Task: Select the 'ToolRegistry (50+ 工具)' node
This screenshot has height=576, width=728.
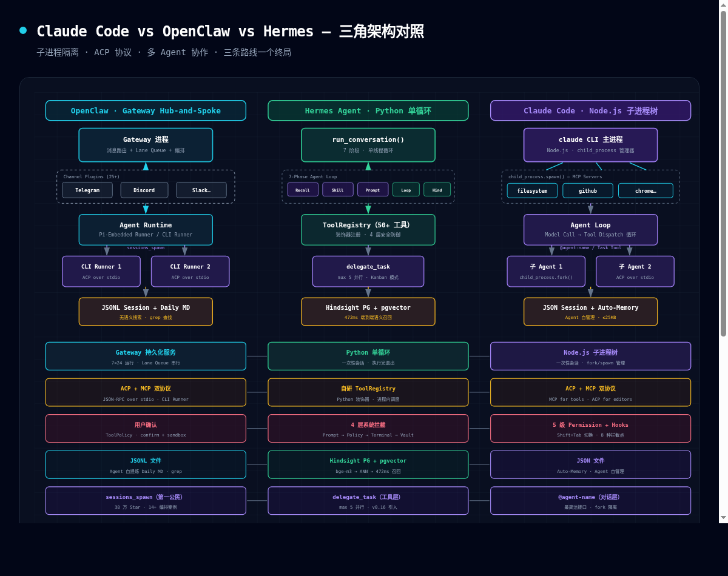Action: [x=368, y=230]
